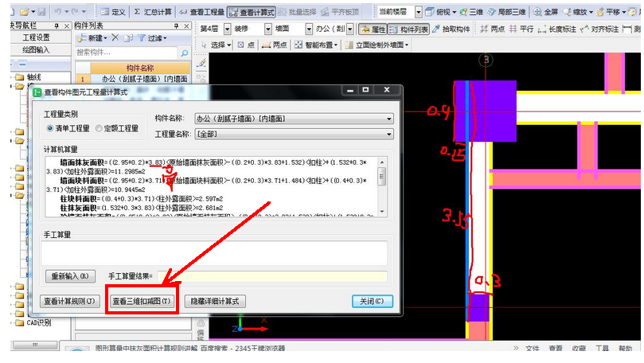
Task: Select the 清单工程量 radio button
Action: pyautogui.click(x=68, y=128)
